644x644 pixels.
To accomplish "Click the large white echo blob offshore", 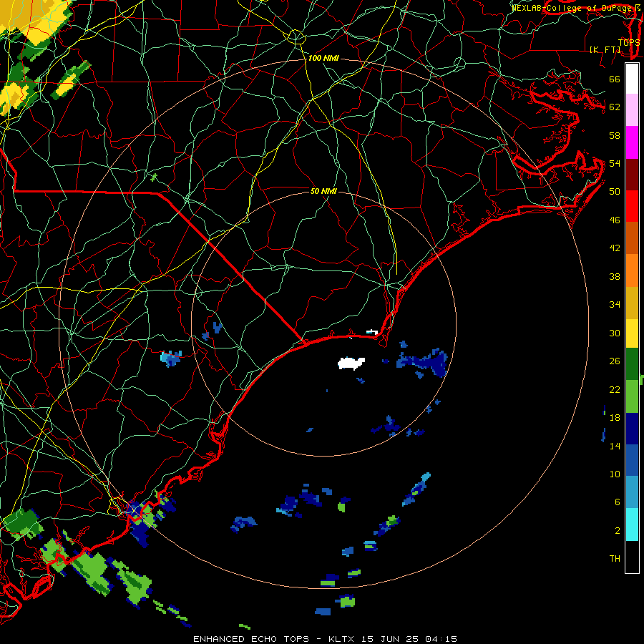I will point(351,364).
